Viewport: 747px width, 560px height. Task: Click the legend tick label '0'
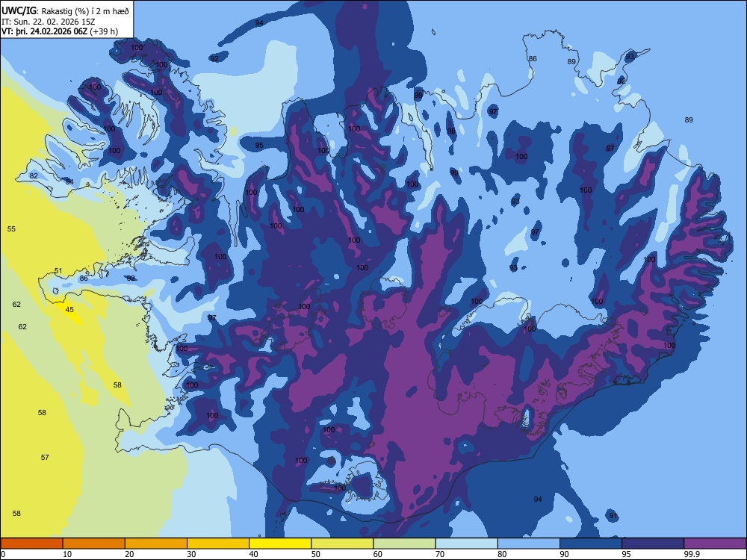pos(3,554)
